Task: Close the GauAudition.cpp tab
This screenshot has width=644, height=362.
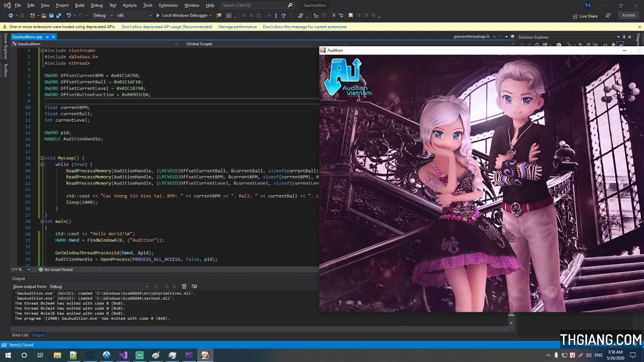Action: pos(53,37)
